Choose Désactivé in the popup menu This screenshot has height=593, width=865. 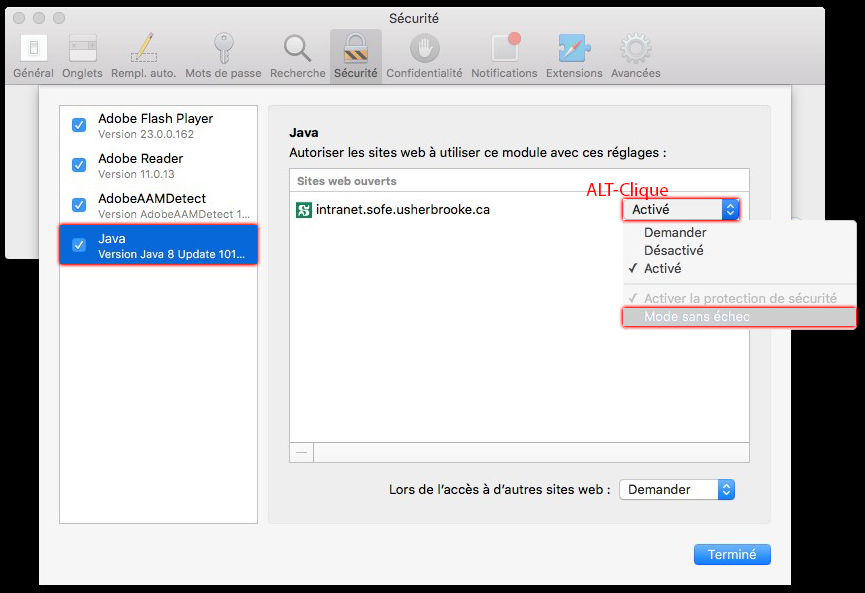click(673, 250)
